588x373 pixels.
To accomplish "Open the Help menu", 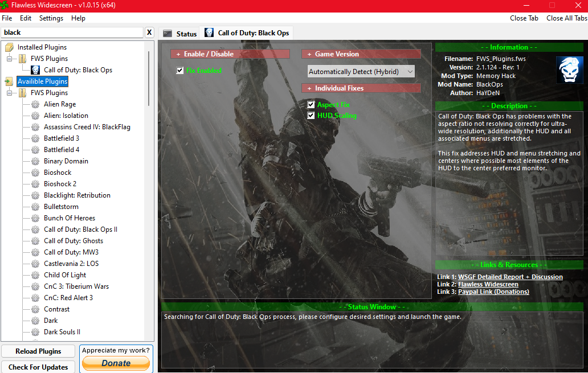I will 78,18.
